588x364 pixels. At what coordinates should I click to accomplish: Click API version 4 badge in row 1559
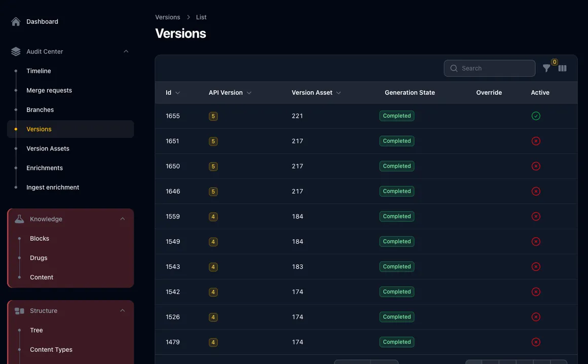213,216
